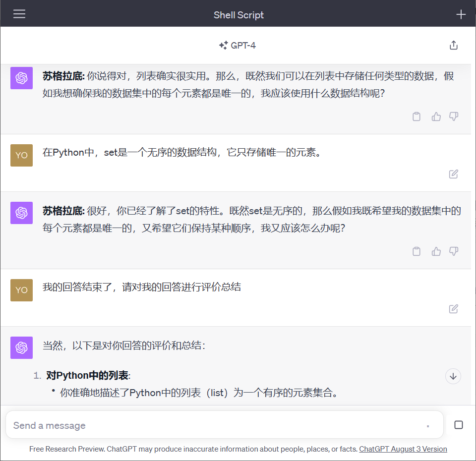476x461 pixels.
Task: Click the sparkle icon next to GPT-4
Action: pos(224,45)
